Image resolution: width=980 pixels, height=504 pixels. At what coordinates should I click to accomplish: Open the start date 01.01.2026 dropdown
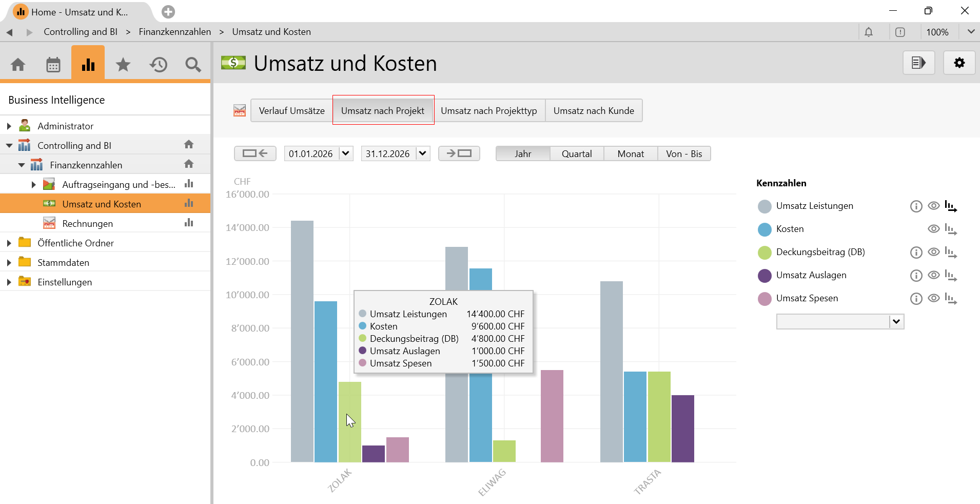(346, 153)
